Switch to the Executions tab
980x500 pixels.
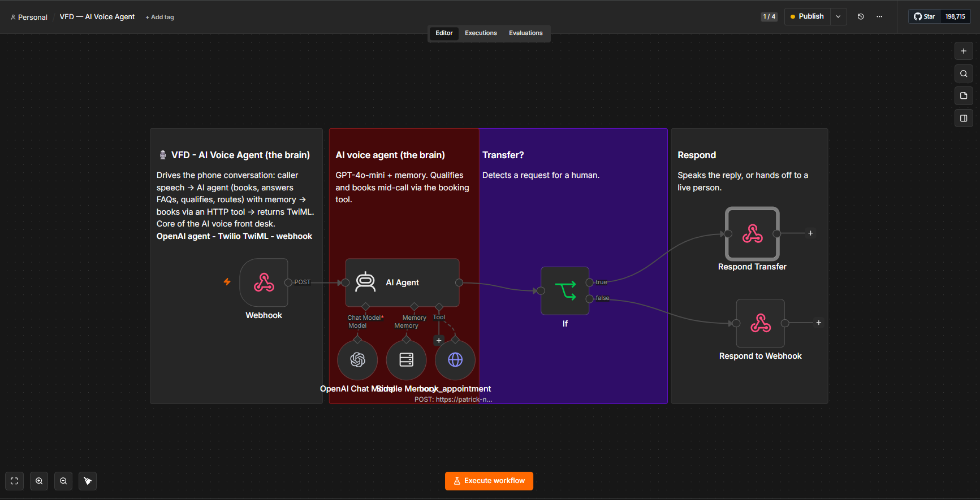pos(481,33)
